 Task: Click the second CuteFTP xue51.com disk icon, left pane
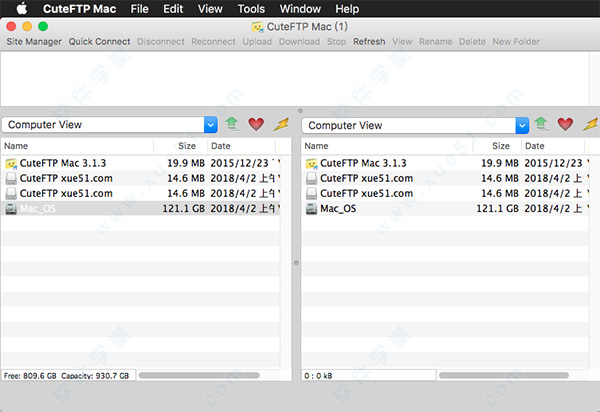point(11,194)
